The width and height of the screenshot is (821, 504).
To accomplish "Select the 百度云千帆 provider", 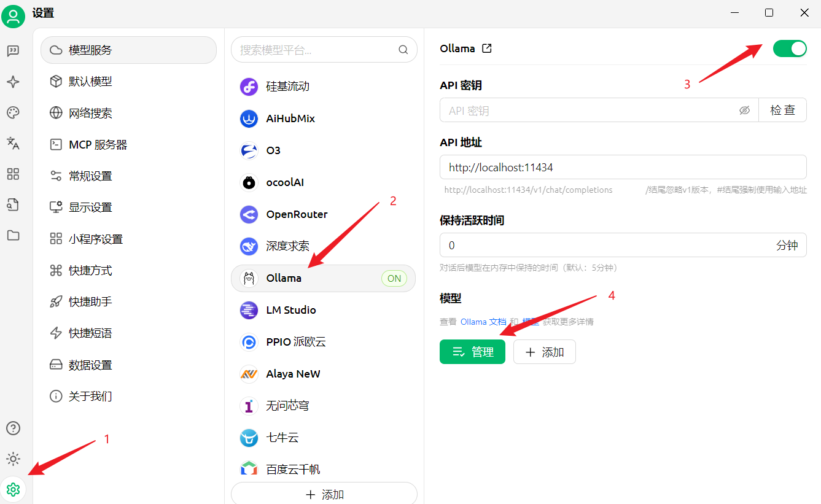I will coord(324,470).
